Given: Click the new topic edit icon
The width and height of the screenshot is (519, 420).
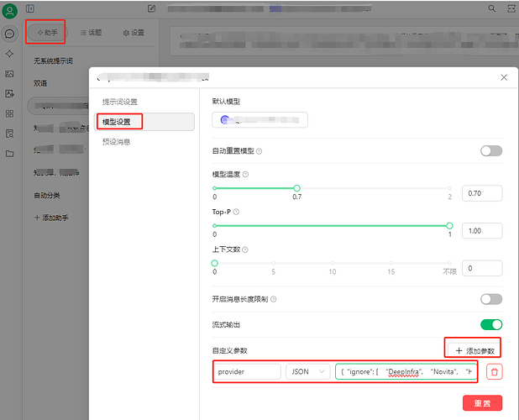Looking at the screenshot, I should click(151, 8).
